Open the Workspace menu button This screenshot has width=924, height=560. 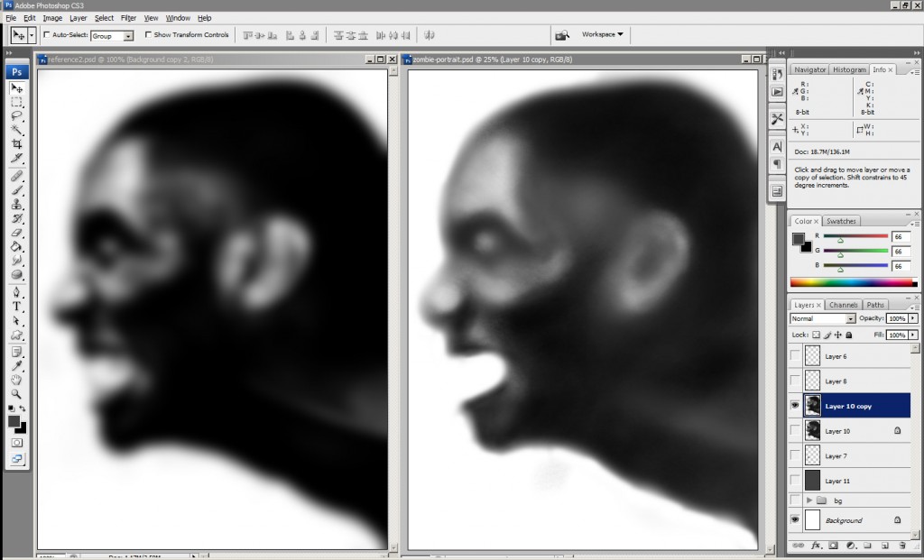(x=598, y=34)
